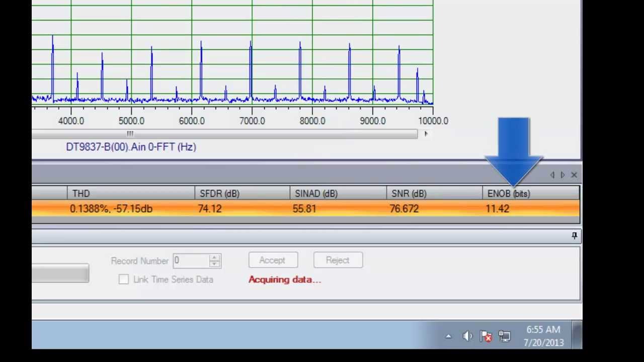Click the Acquiring data... status text
Viewport: 644px width, 362px height.
click(x=285, y=280)
